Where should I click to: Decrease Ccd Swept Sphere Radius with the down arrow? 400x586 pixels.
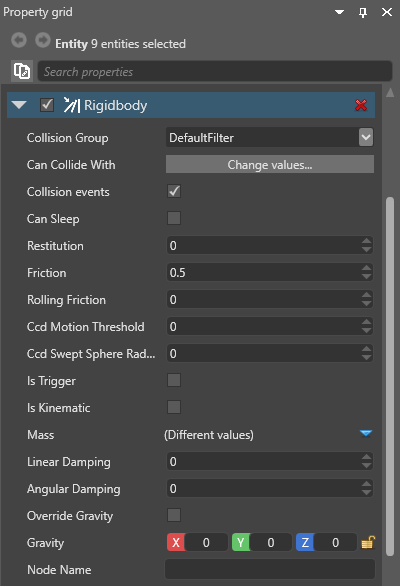[367, 358]
